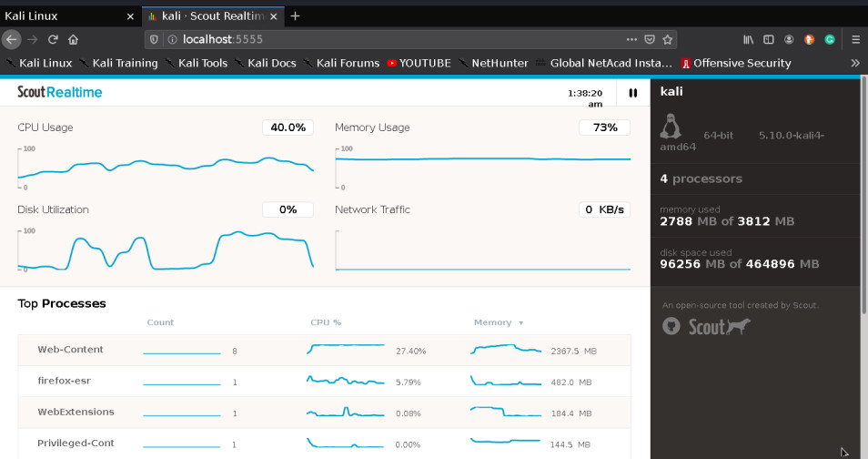Image resolution: width=868 pixels, height=459 pixels.
Task: Open the Library bookshelf icon
Action: [x=749, y=39]
